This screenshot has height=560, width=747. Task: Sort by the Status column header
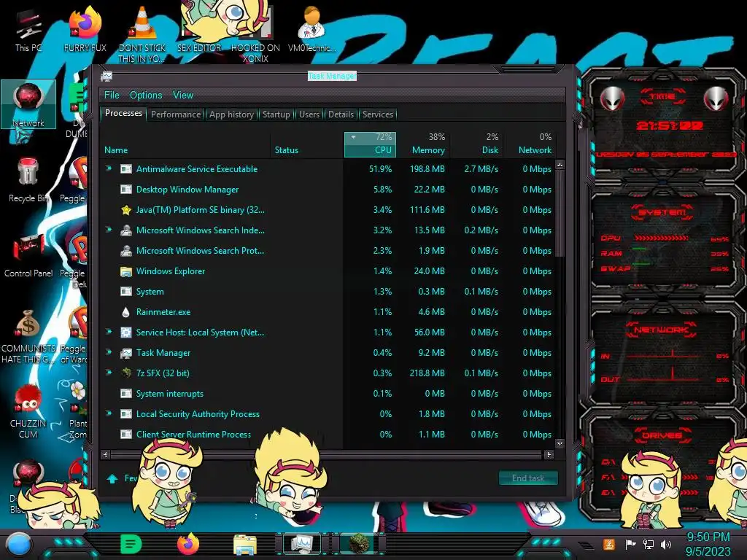coord(307,144)
